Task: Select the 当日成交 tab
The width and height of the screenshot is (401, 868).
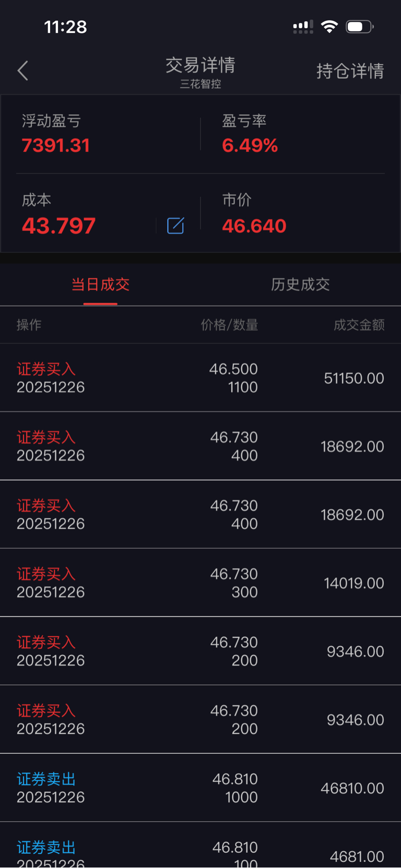Action: coord(100,284)
